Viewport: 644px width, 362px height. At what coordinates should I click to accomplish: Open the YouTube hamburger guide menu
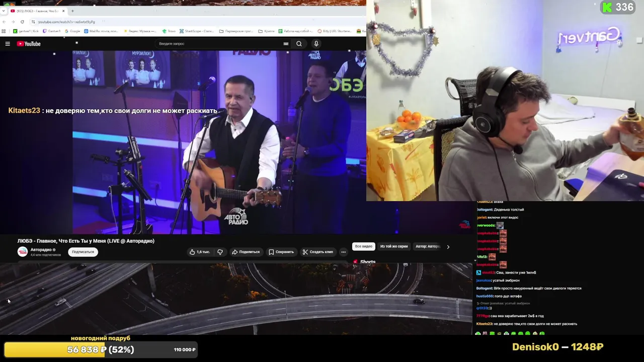click(x=8, y=44)
